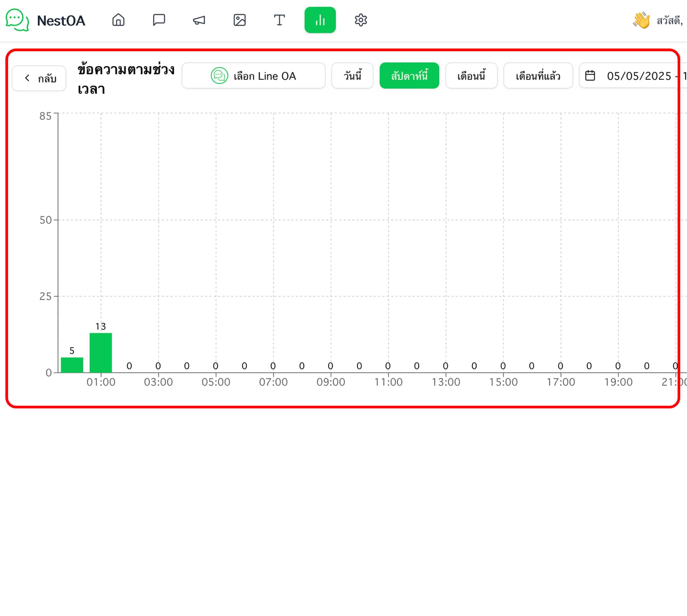Open the chat messages icon
Screen dimensions: 687x616
click(159, 20)
